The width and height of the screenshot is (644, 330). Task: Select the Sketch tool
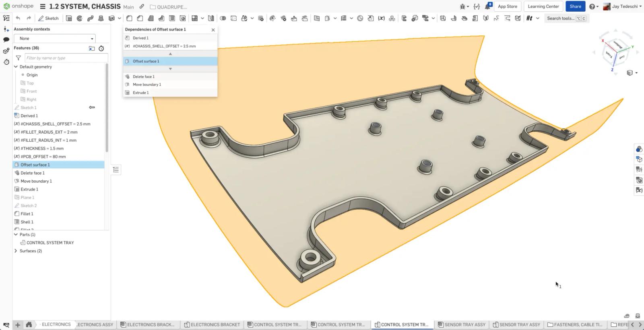[x=48, y=18]
